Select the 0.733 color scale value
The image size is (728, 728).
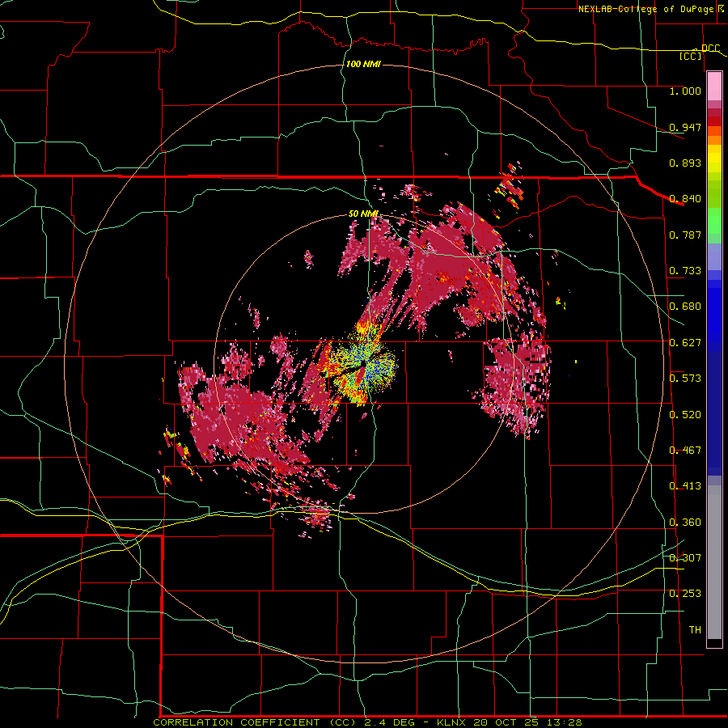[x=685, y=270]
